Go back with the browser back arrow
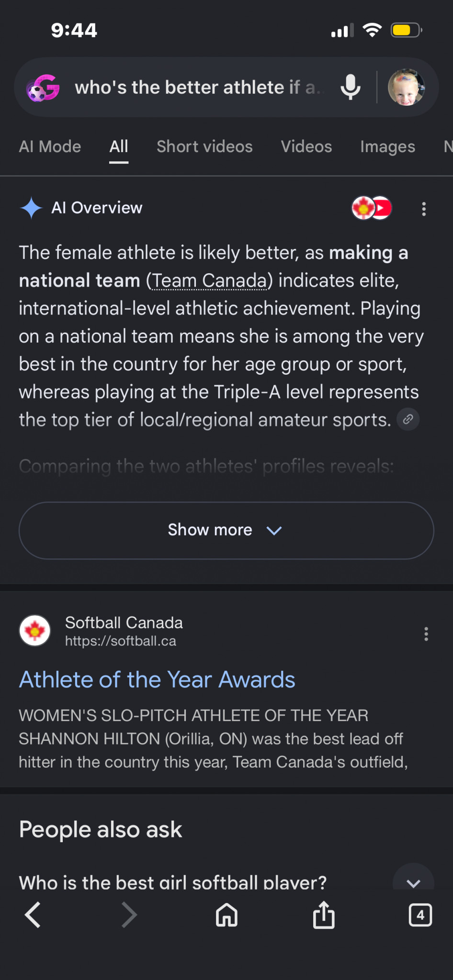453x980 pixels. click(x=33, y=915)
